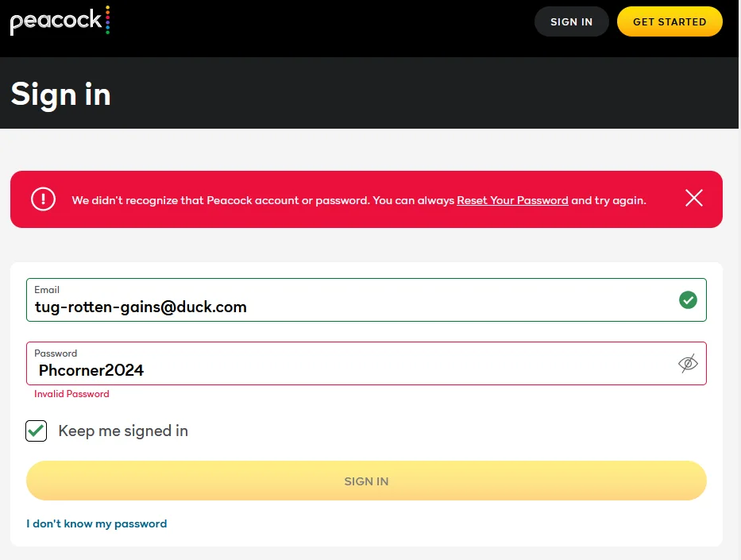Click the small 'Email' field label
This screenshot has width=741, height=560.
47,290
